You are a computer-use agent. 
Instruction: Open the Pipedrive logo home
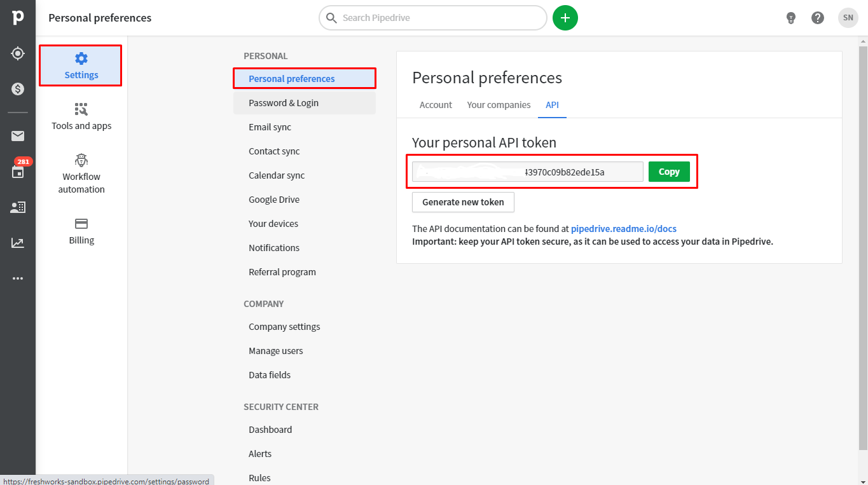click(18, 18)
